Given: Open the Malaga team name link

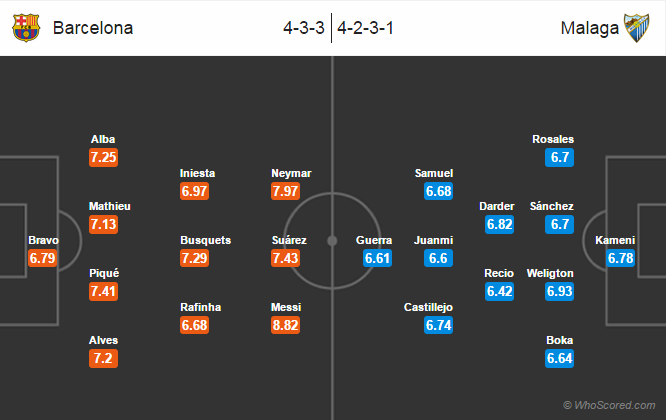Looking at the screenshot, I should (590, 28).
